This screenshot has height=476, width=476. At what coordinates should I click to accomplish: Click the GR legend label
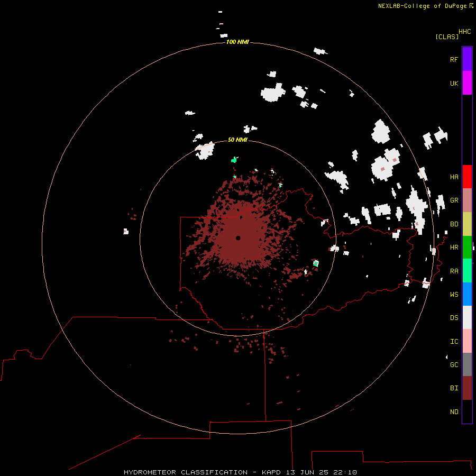pos(454,200)
